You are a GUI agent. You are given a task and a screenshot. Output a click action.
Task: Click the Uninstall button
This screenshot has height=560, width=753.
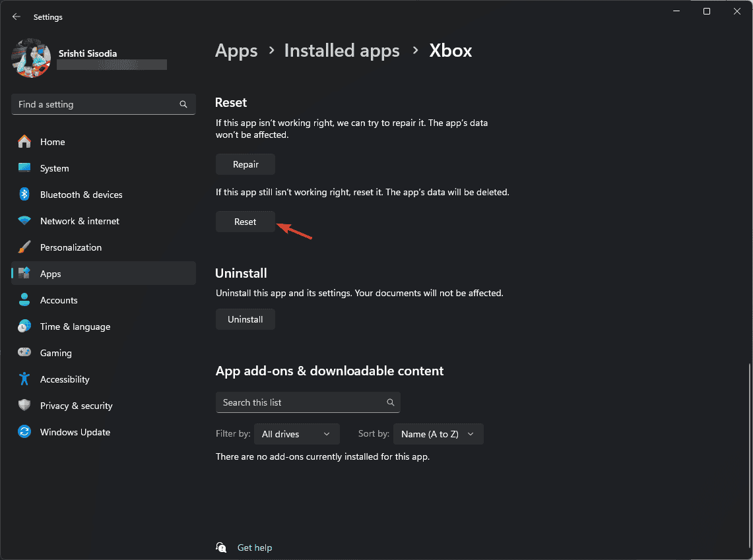pyautogui.click(x=246, y=319)
